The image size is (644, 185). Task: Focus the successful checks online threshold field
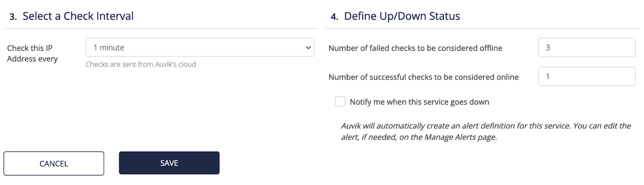point(586,76)
